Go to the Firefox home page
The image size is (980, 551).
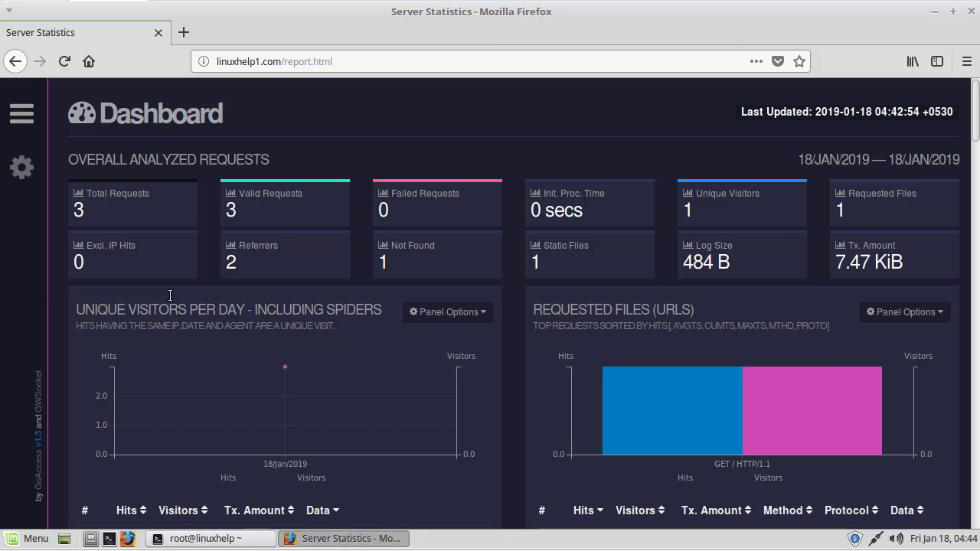click(89, 61)
